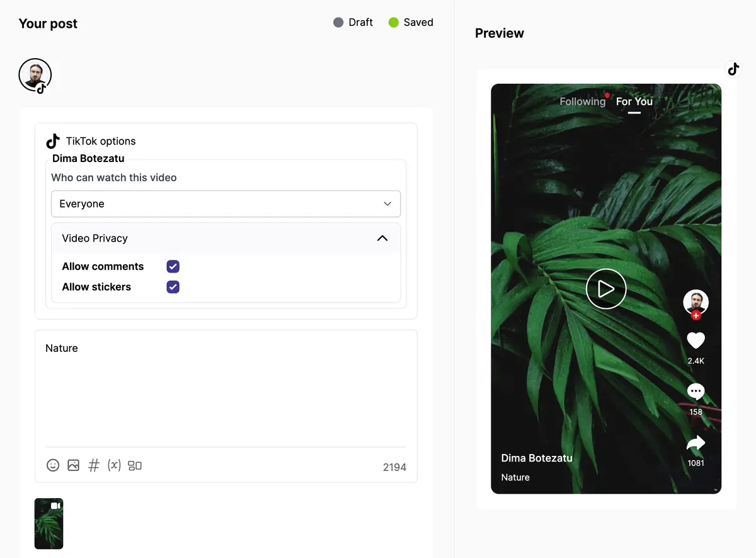
Task: Disable the Allow stickers checkbox
Action: [x=173, y=287]
